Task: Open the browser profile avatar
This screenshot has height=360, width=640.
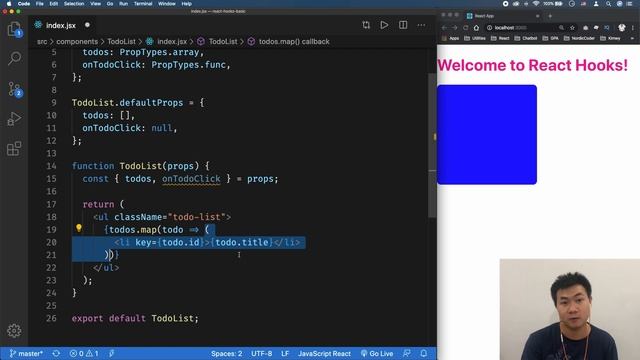Action: (622, 27)
